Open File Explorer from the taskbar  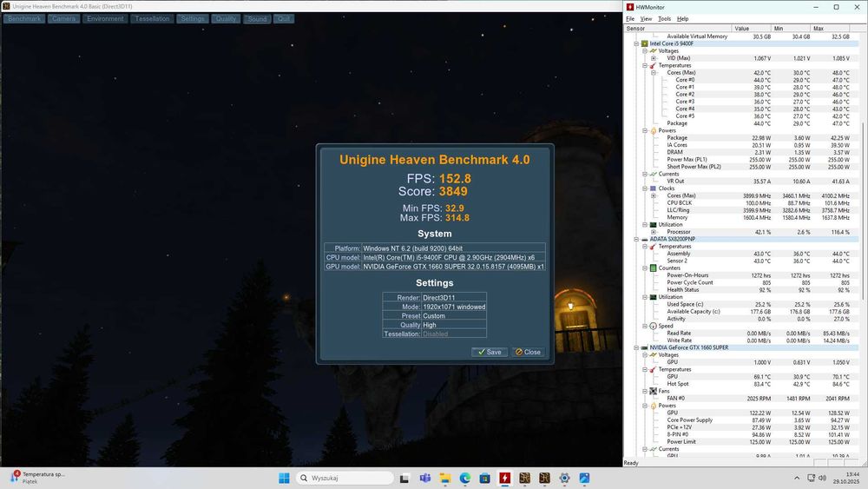coord(445,478)
